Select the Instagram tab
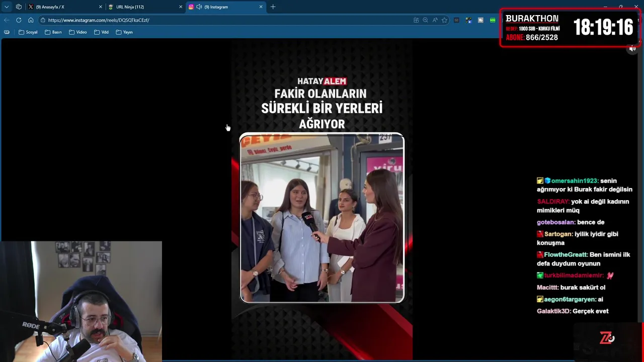The width and height of the screenshot is (644, 362). [225, 7]
